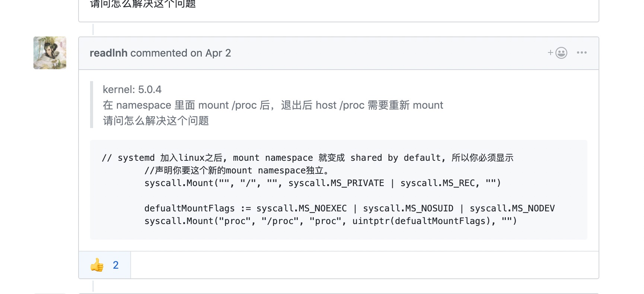
Task: Click the "commented on Apr 2" timestamp link
Action: tap(180, 53)
